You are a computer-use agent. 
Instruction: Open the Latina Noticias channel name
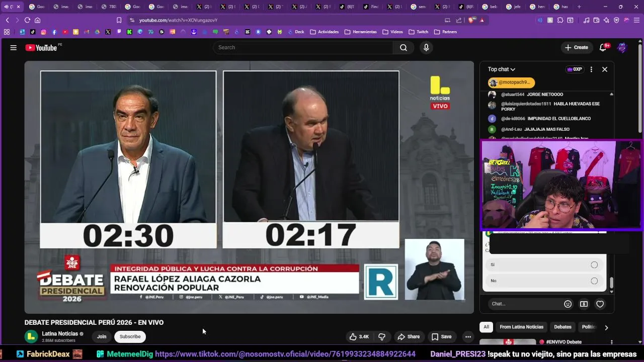pyautogui.click(x=60, y=333)
